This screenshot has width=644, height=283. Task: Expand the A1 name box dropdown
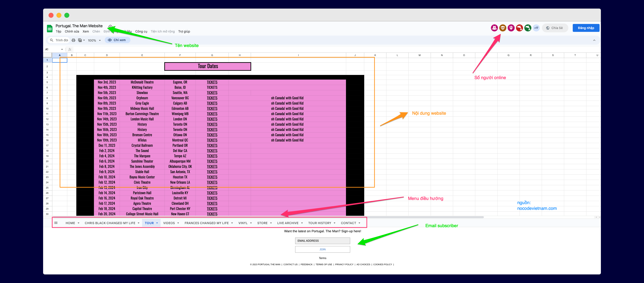[x=62, y=49]
